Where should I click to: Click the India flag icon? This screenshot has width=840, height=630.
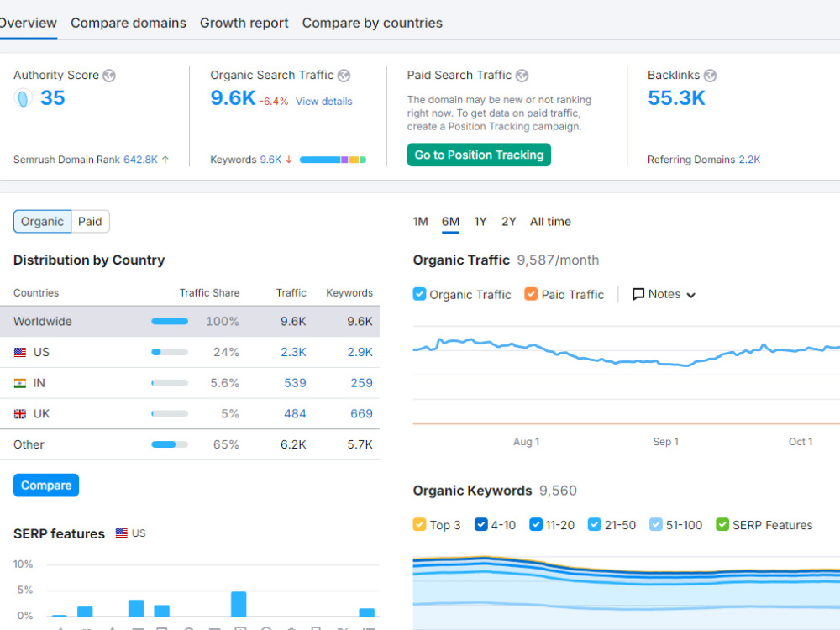coord(20,383)
